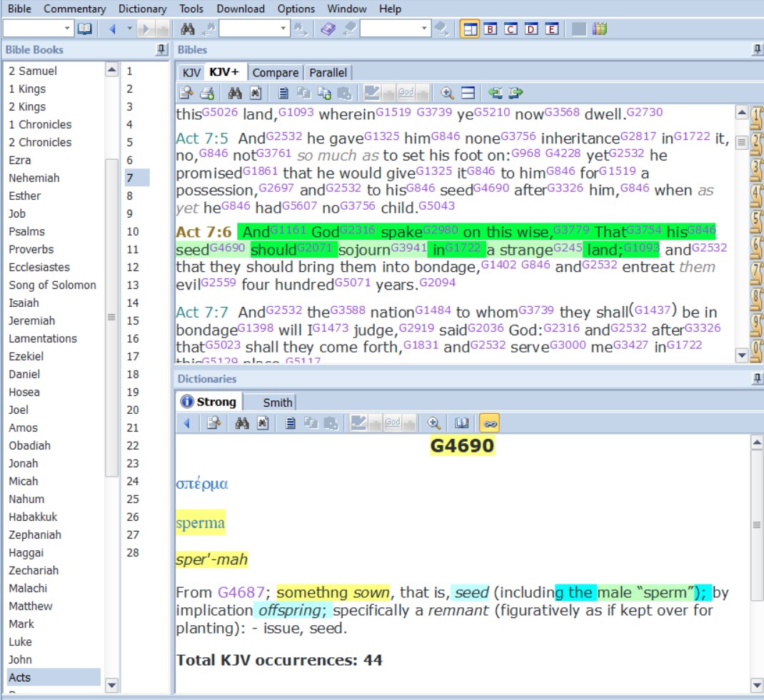Screen dimensions: 764x700
Task: Click green right-arrow icon in Bibles toolbar
Action: [516, 93]
